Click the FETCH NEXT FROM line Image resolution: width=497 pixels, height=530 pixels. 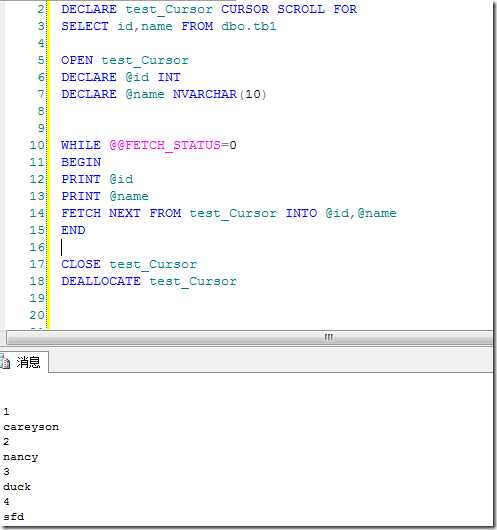click(229, 213)
